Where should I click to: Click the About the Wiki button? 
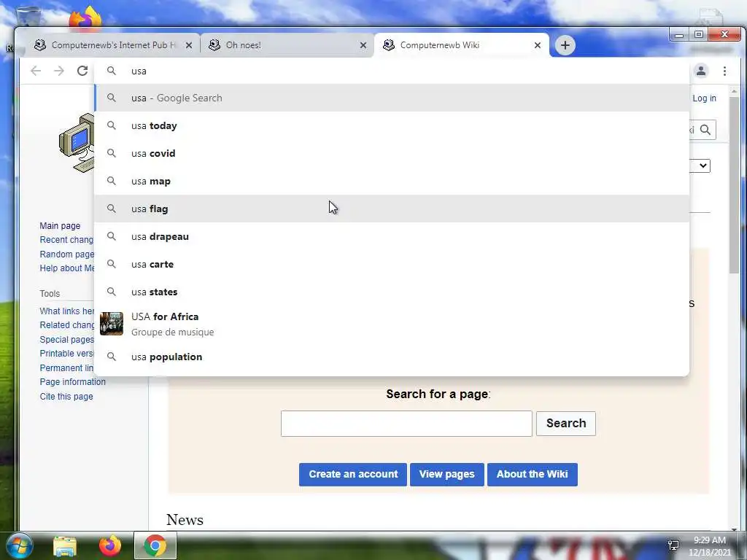[532, 474]
